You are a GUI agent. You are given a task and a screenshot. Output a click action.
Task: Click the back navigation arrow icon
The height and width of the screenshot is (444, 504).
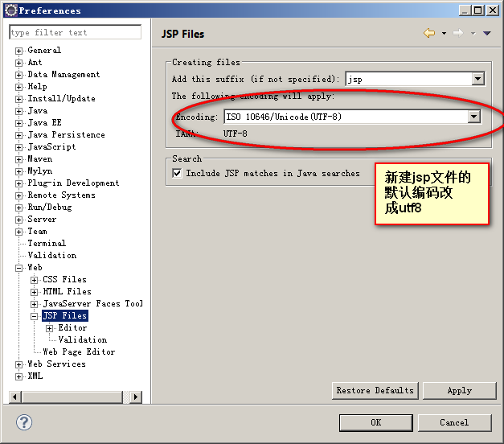428,33
